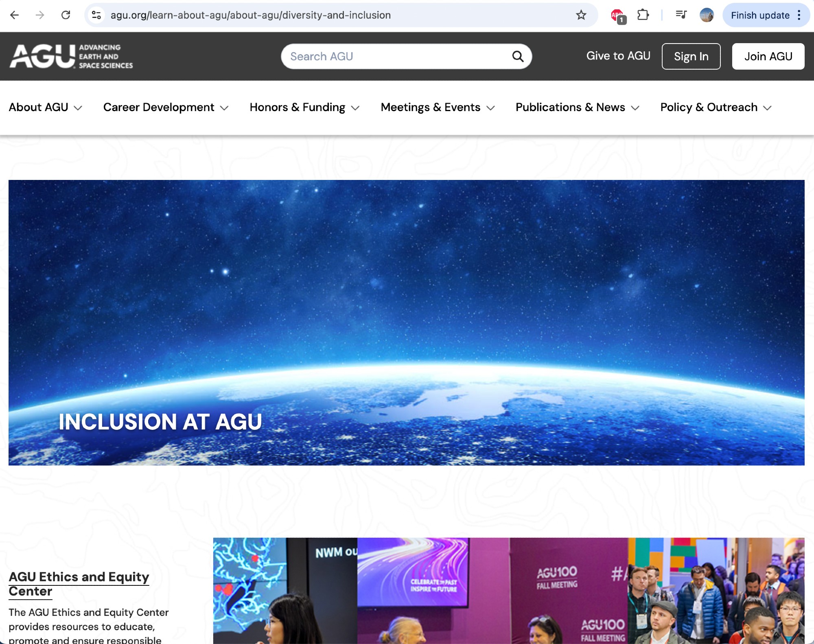Image resolution: width=814 pixels, height=644 pixels.
Task: Open the Chrome profile avatar
Action: click(x=707, y=15)
